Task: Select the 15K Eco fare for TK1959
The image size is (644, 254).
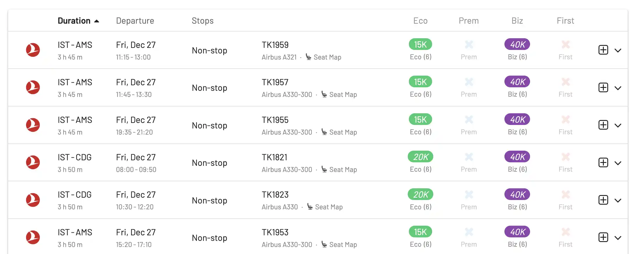Action: (x=420, y=44)
